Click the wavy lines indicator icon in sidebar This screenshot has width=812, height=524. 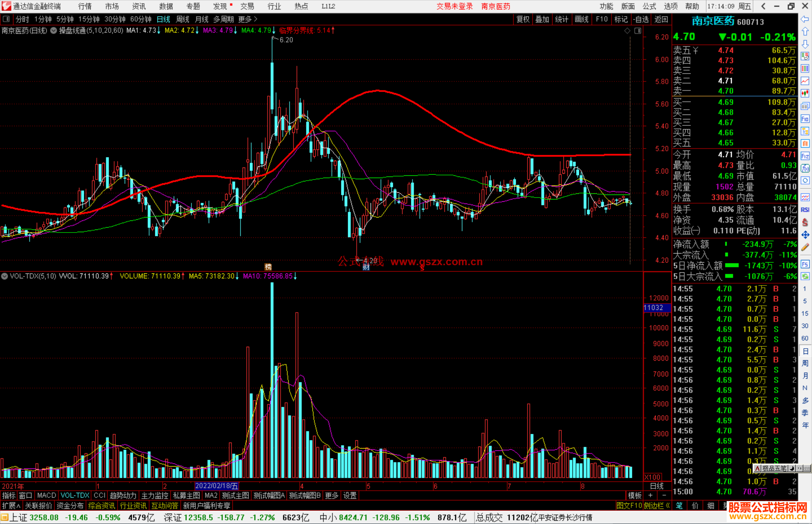pos(805,197)
